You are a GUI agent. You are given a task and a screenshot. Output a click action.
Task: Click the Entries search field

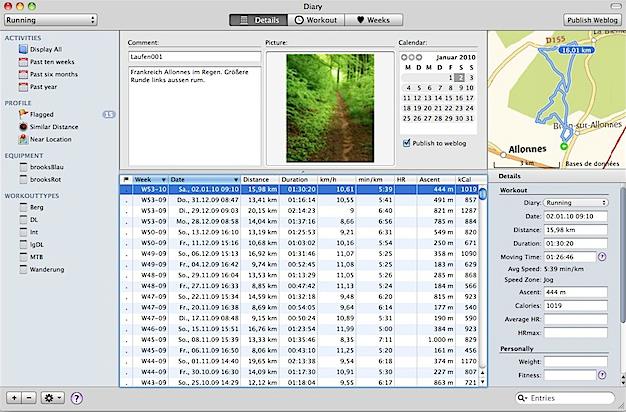click(x=565, y=398)
